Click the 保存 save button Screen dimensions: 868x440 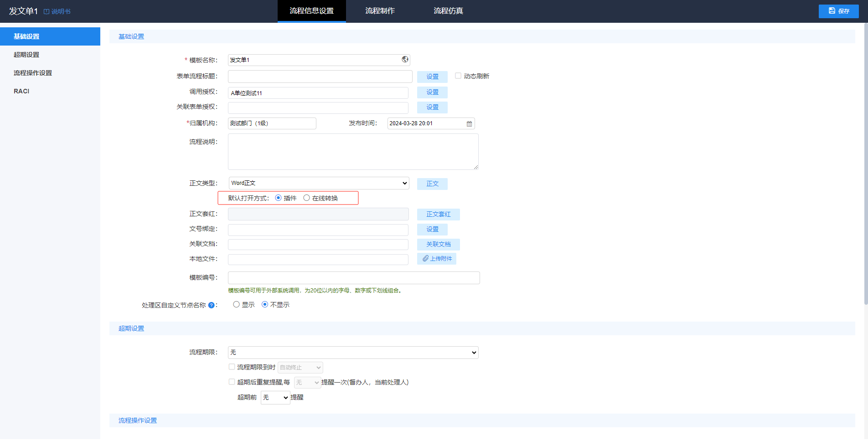(x=838, y=11)
